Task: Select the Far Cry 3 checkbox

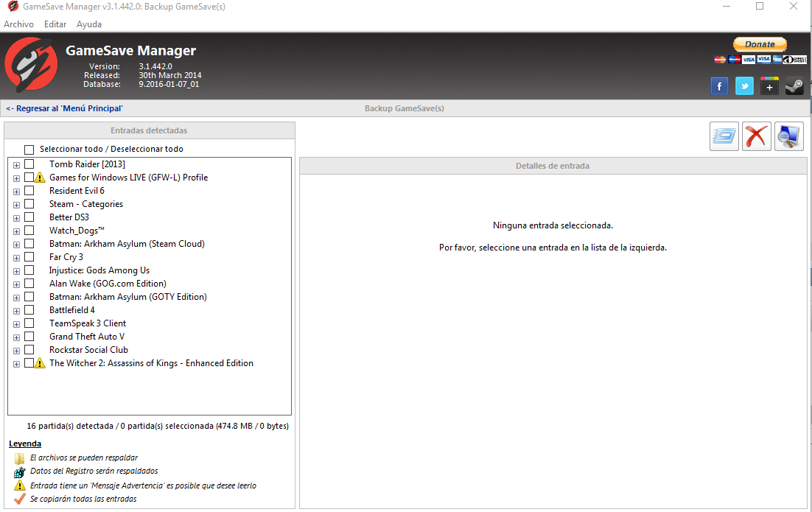Action: tap(29, 257)
